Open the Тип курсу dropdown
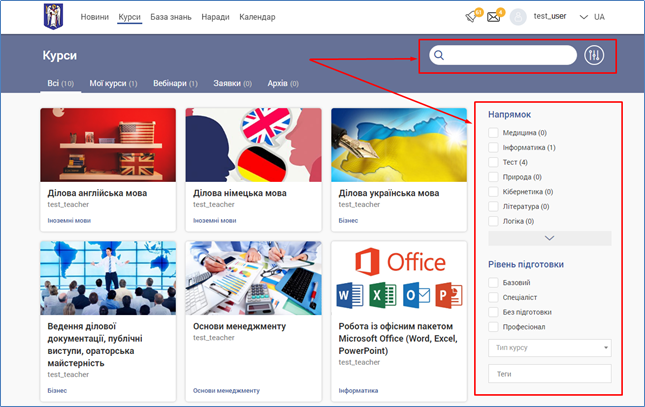Viewport: 645px width, 407px height. coord(549,348)
